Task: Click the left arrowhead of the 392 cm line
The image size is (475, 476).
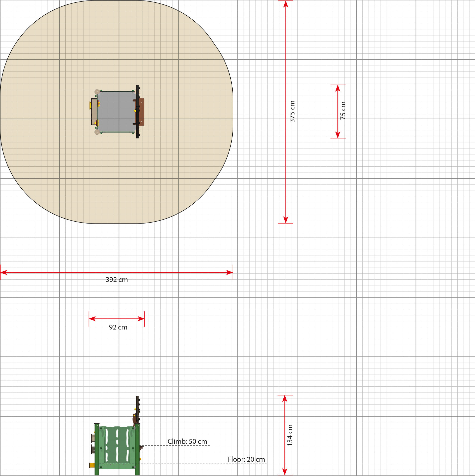Action: 4,272
